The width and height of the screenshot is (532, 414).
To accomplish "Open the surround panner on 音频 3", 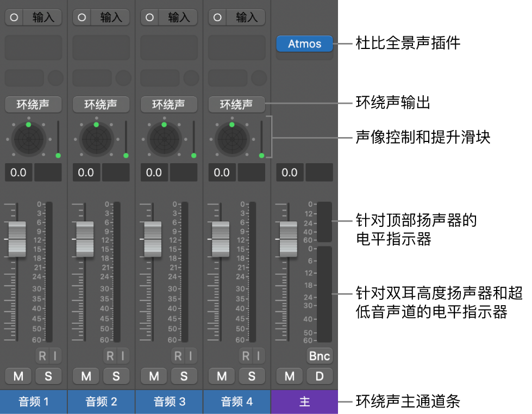I will pyautogui.click(x=164, y=139).
